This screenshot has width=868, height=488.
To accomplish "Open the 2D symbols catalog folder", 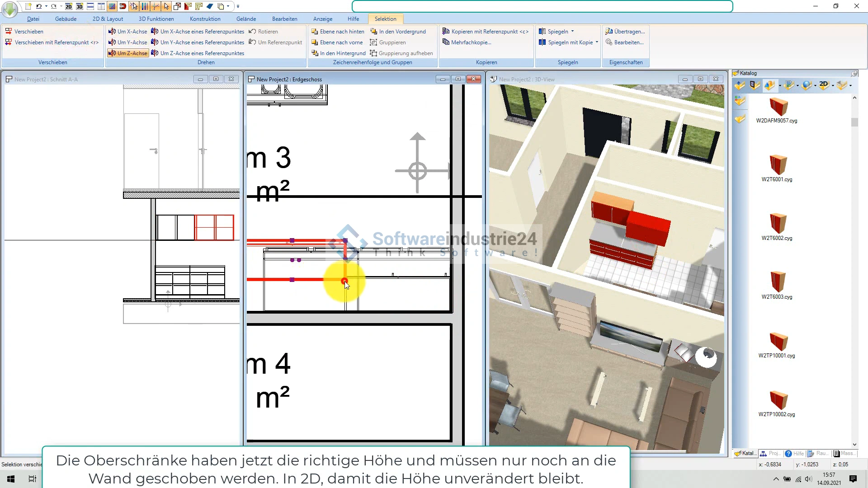I will [x=824, y=85].
